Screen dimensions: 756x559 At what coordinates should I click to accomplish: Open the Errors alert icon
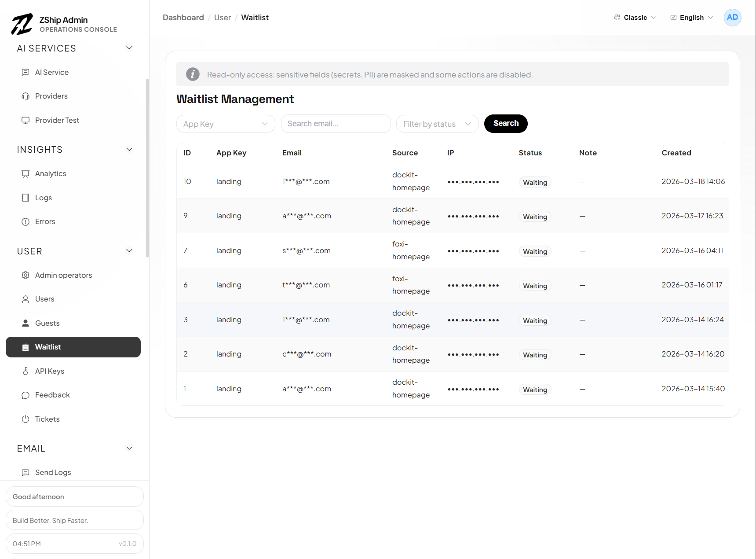coord(26,222)
